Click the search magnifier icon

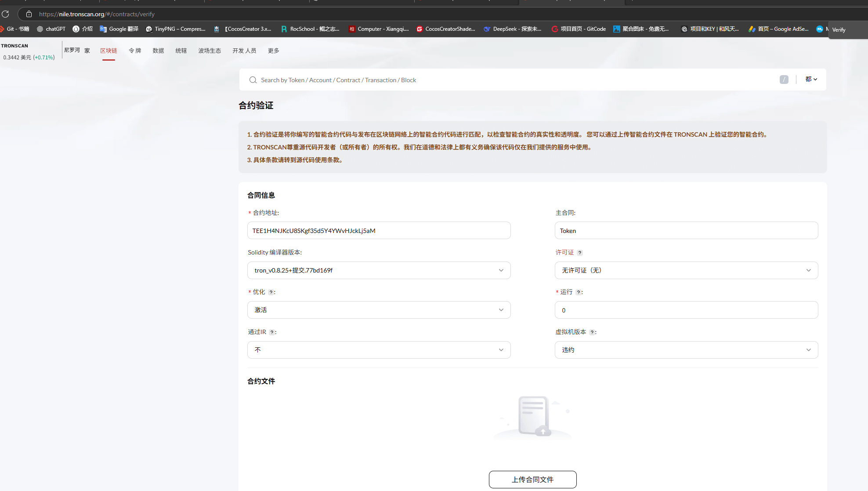coord(253,80)
